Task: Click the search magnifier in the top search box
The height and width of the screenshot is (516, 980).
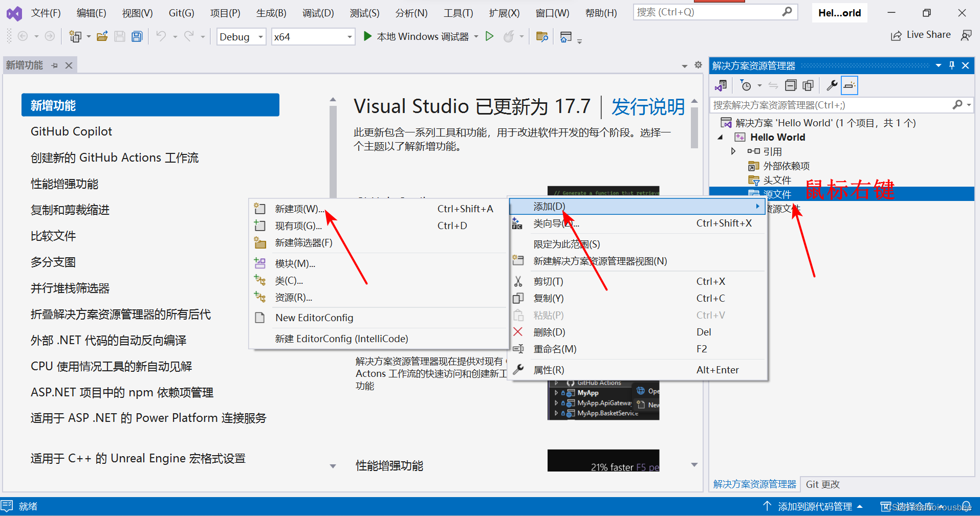Action: 787,12
